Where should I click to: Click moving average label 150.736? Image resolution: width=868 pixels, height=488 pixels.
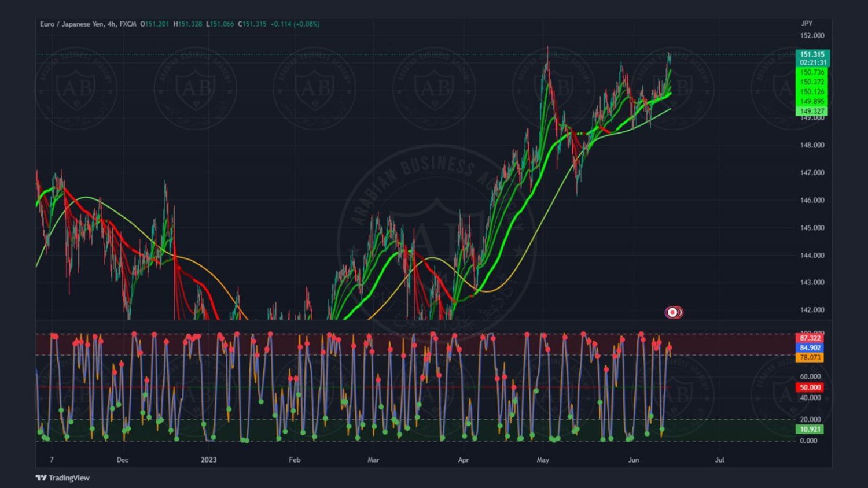[812, 72]
